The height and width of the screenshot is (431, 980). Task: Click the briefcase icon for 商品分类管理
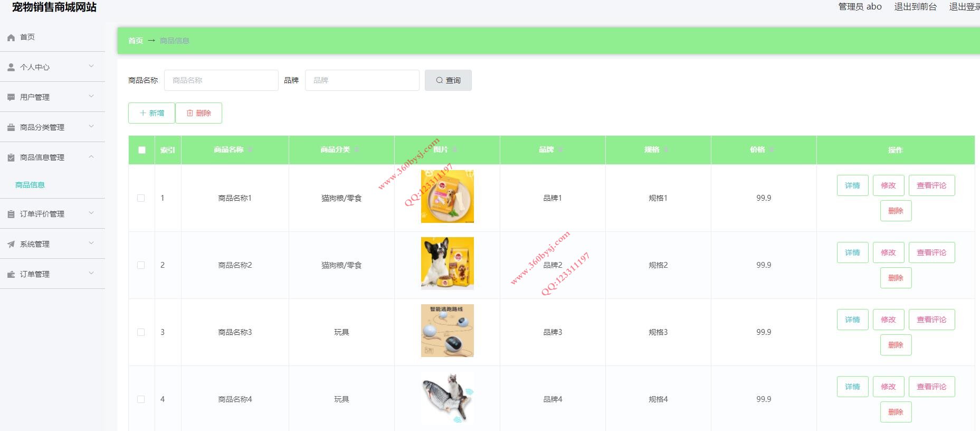pos(11,127)
